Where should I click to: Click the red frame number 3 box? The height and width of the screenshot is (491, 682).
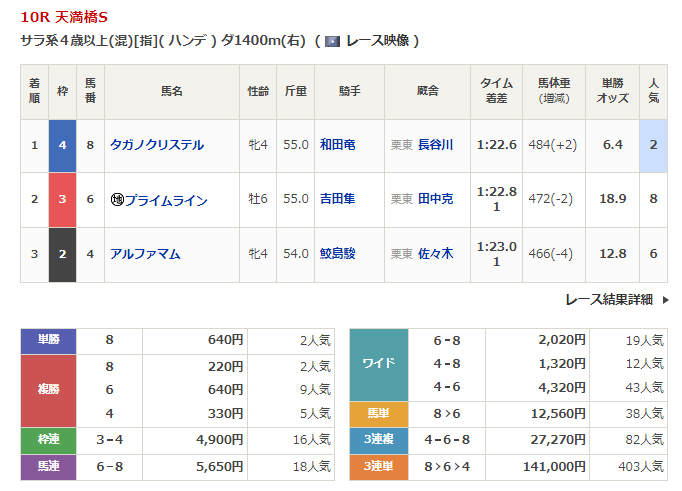62,200
